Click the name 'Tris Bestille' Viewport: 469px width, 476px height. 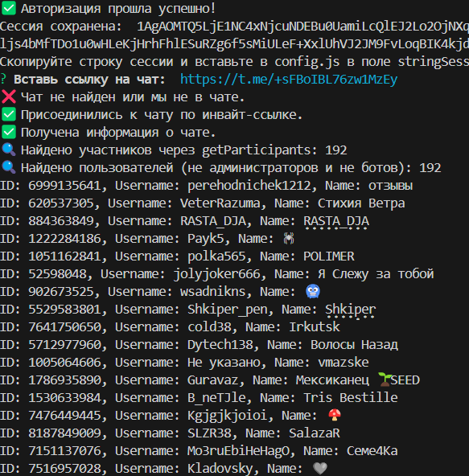pos(351,398)
